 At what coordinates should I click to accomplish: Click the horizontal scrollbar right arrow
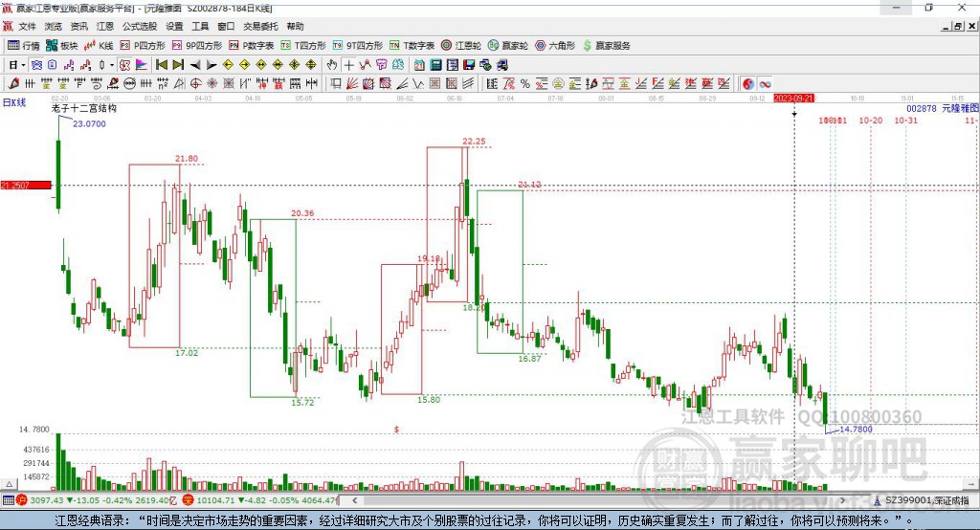pos(842,500)
